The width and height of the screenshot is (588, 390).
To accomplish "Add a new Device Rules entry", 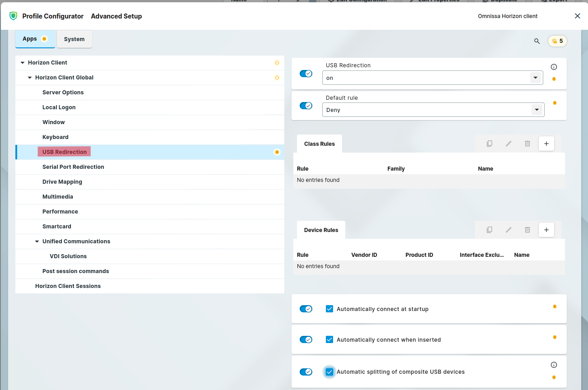I will point(546,230).
